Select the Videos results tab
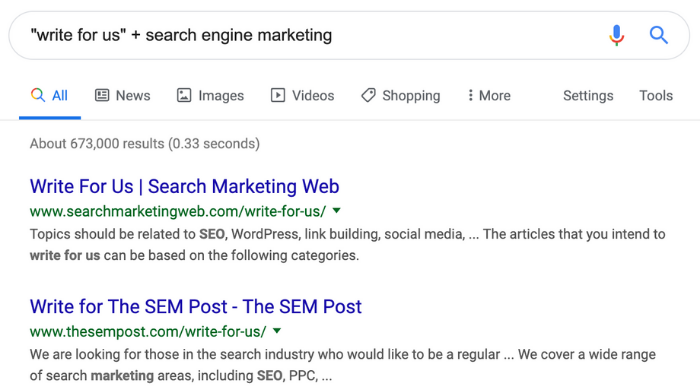 pos(302,95)
